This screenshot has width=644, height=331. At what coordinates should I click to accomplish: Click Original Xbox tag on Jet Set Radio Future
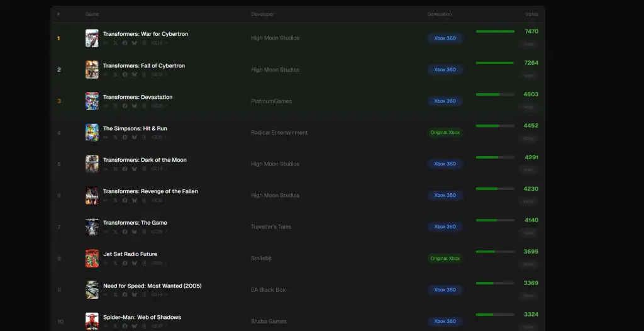[x=445, y=258]
